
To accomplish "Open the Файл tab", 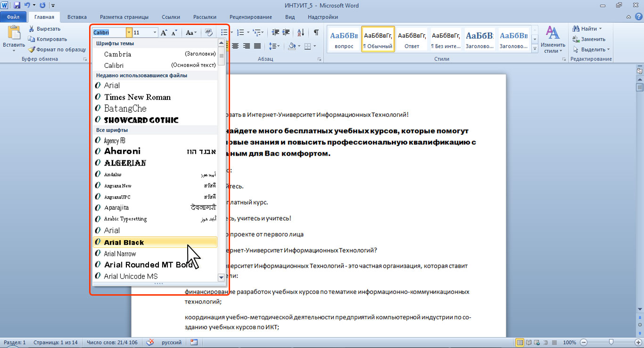I will (13, 17).
